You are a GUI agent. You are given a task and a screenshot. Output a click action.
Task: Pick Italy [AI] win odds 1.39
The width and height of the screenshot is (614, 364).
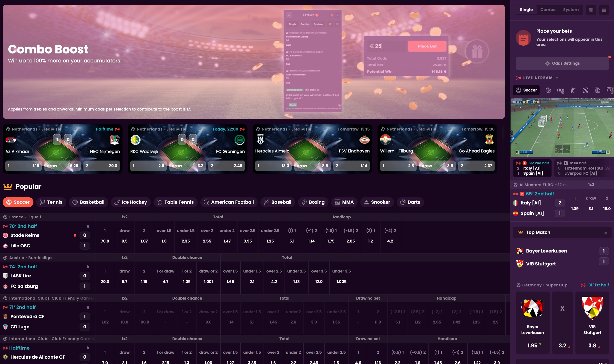[x=575, y=205]
